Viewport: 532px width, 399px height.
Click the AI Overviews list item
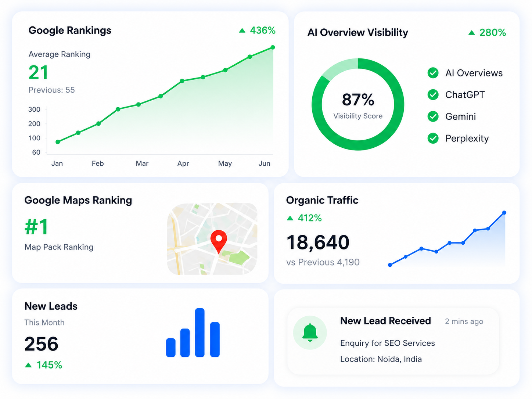pyautogui.click(x=474, y=73)
